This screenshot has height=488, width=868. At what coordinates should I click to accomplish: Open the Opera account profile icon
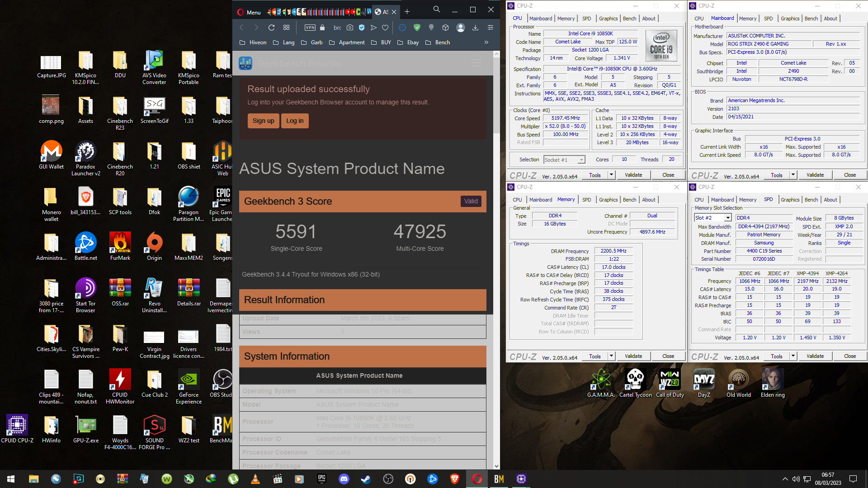[461, 28]
